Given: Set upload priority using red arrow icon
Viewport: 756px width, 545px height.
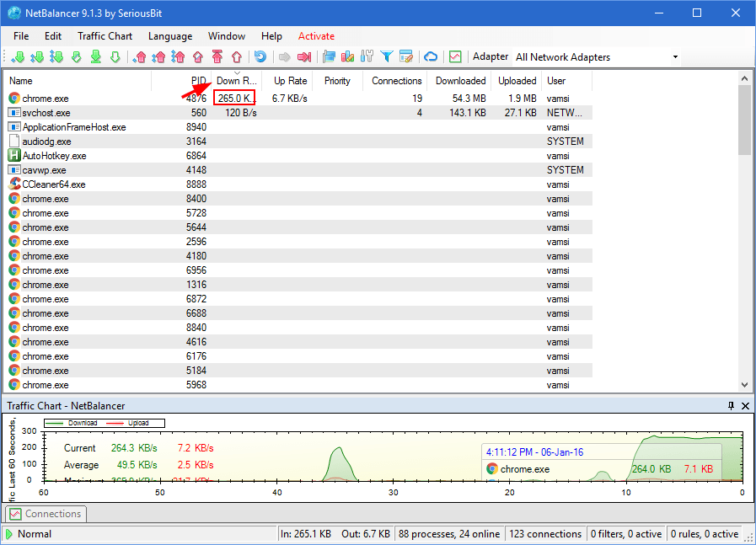Looking at the screenshot, I should click(143, 56).
